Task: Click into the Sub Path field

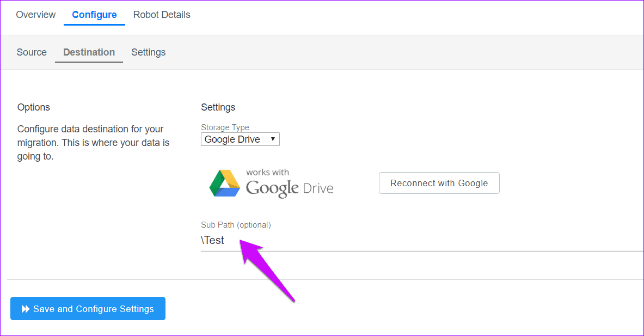Action: (x=422, y=241)
